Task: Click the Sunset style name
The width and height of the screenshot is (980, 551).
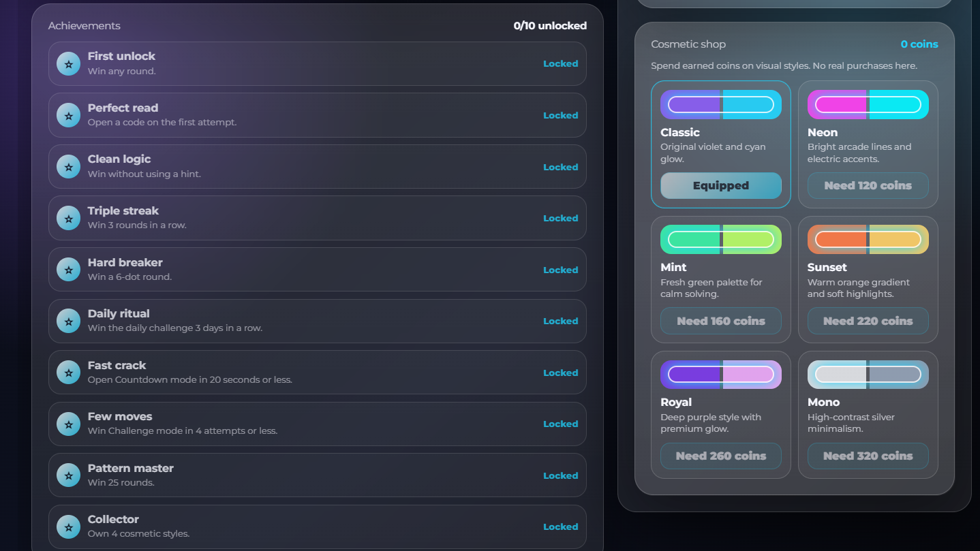Action: [x=827, y=268]
